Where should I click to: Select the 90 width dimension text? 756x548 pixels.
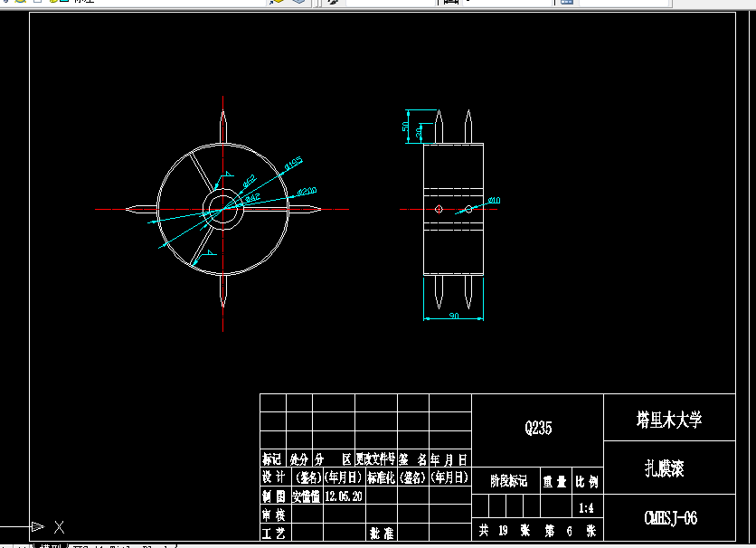[454, 316]
